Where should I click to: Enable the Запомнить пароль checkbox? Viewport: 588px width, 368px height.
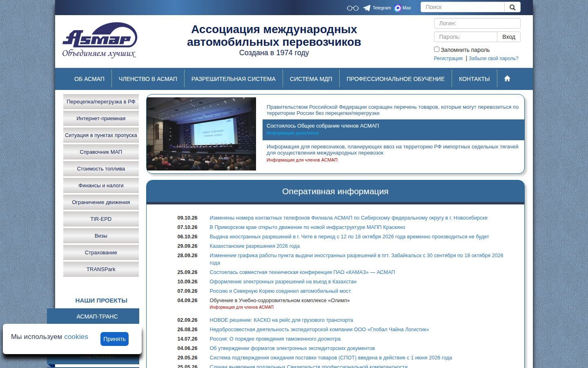click(x=437, y=49)
